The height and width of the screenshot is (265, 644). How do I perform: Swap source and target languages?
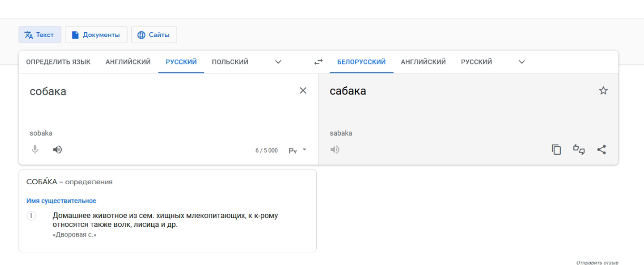(x=318, y=62)
